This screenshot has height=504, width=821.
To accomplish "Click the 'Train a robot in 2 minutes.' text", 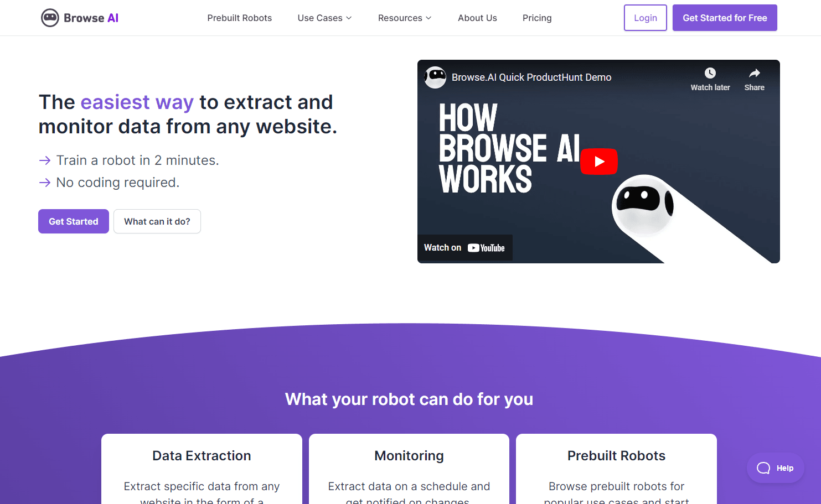I will coord(138,160).
